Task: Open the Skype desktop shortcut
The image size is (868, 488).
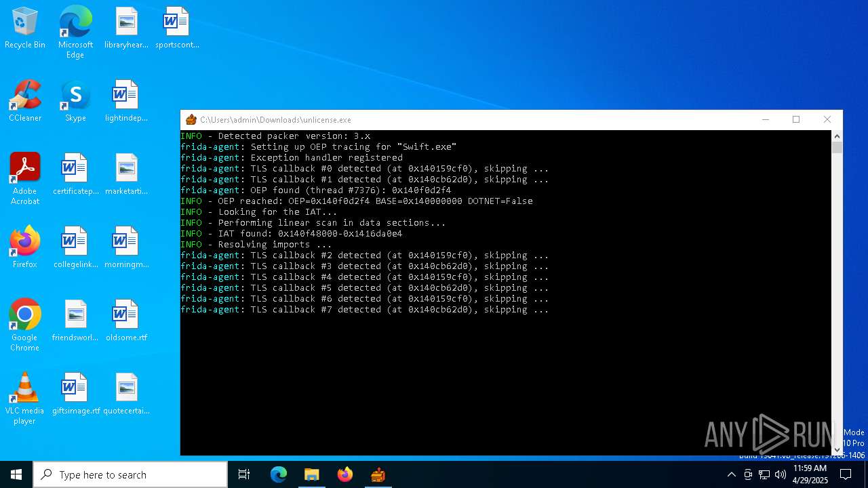Action: click(75, 102)
